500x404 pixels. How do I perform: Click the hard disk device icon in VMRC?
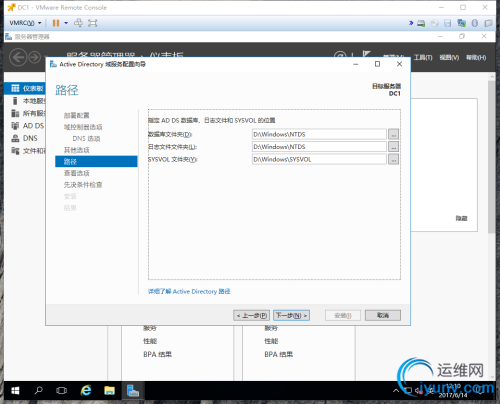pos(421,23)
